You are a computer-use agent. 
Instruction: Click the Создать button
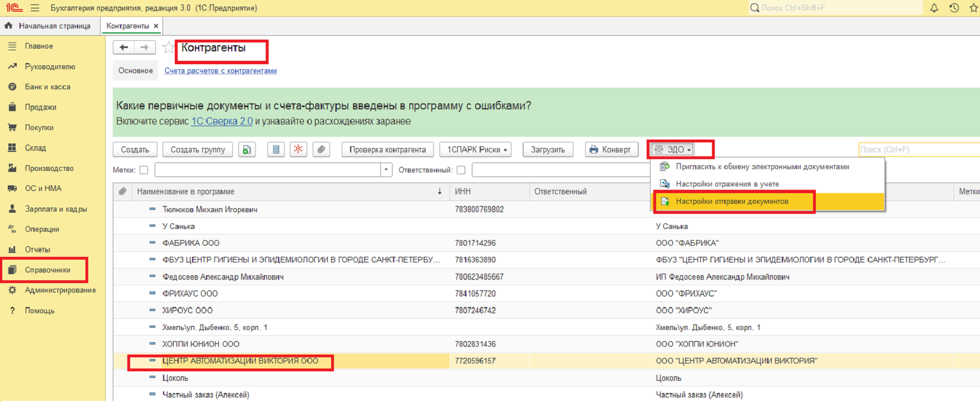[x=135, y=150]
